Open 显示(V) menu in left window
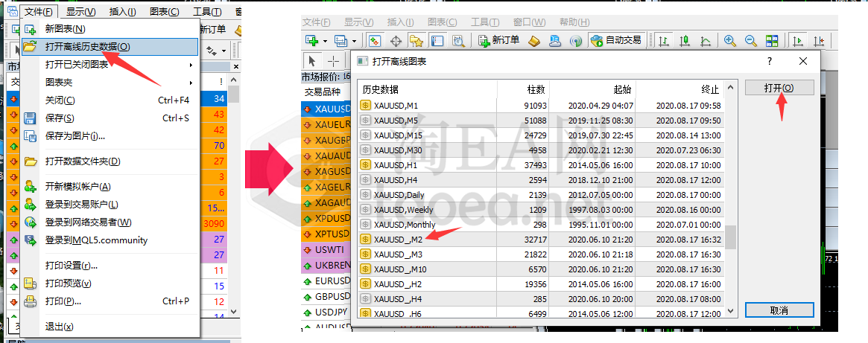This screenshot has height=343, width=868. (80, 12)
